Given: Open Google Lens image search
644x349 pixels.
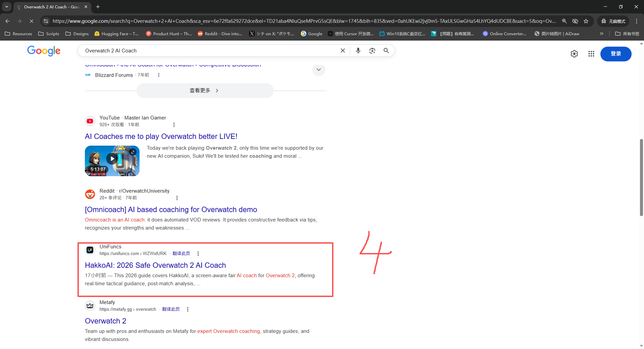Looking at the screenshot, I should tap(372, 51).
